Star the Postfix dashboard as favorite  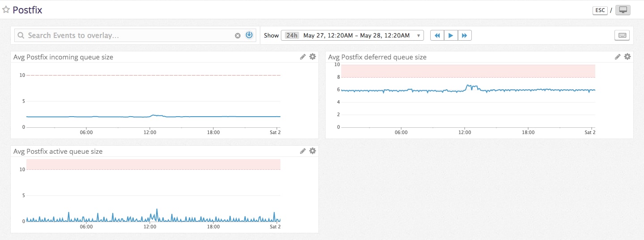point(6,10)
